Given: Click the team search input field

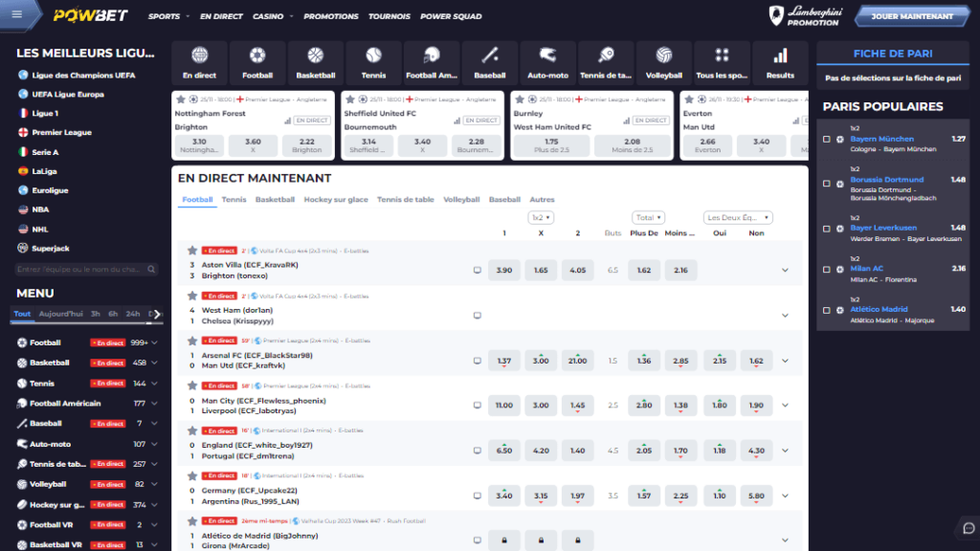Looking at the screenshot, I should pyautogui.click(x=85, y=269).
